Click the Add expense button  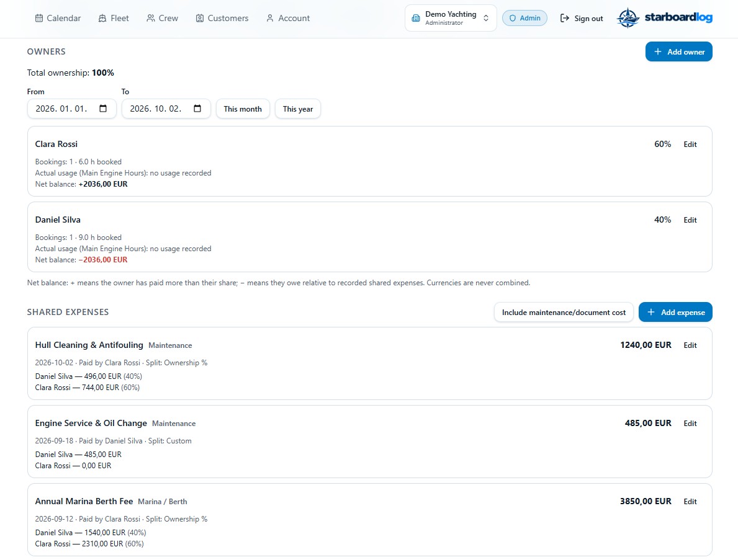(675, 312)
